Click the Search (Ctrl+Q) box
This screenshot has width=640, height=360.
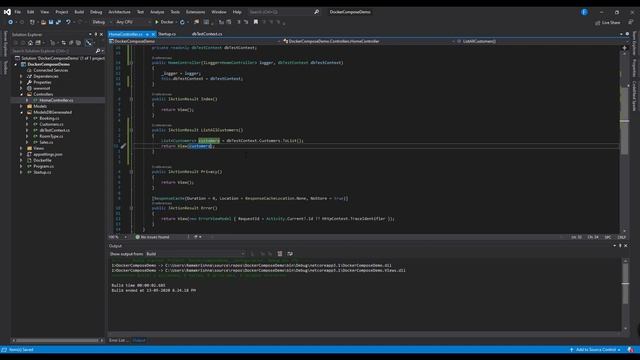tap(282, 12)
